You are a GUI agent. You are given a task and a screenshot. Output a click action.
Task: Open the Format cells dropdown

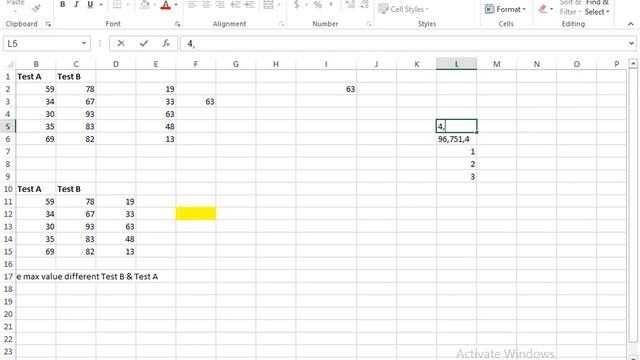[x=505, y=9]
